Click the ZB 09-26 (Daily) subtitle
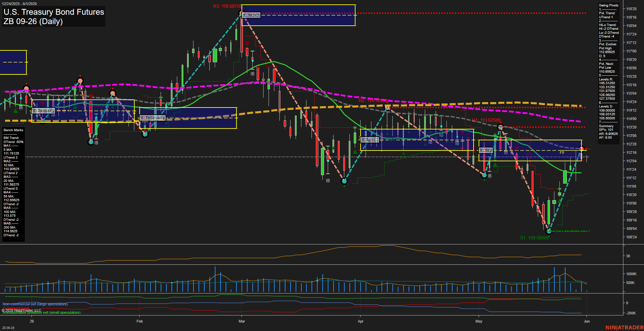 pyautogui.click(x=33, y=22)
